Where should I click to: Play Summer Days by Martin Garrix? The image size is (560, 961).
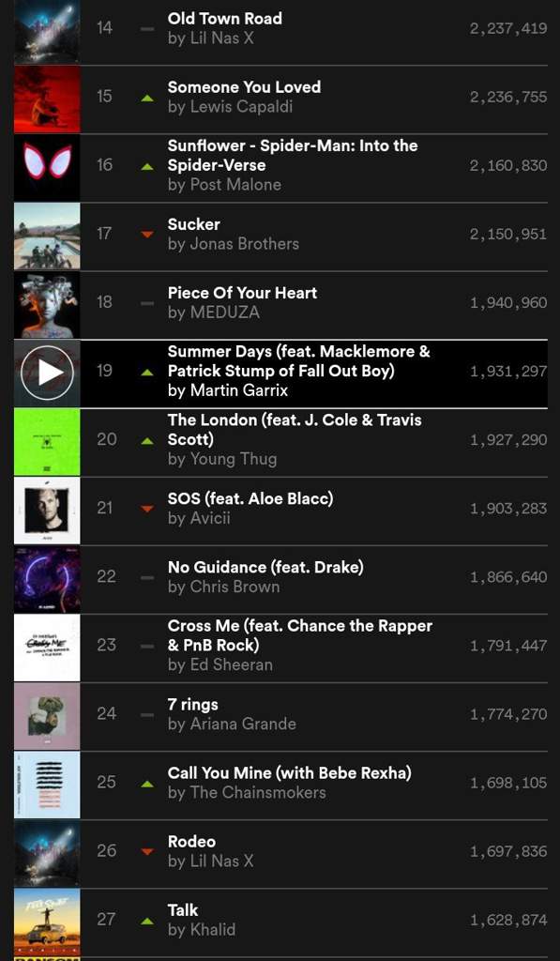click(x=47, y=374)
